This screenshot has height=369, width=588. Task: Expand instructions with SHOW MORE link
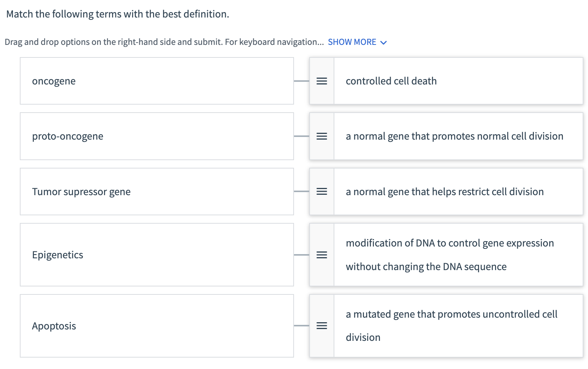point(352,42)
